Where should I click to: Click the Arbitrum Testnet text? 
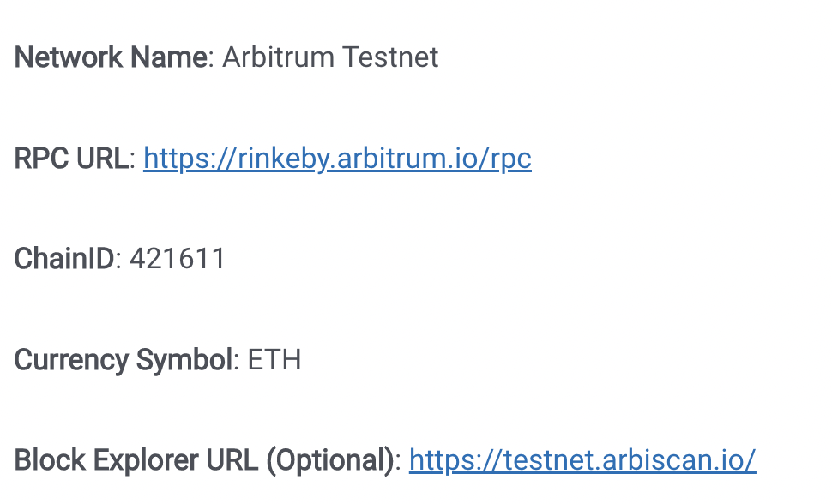(x=330, y=57)
